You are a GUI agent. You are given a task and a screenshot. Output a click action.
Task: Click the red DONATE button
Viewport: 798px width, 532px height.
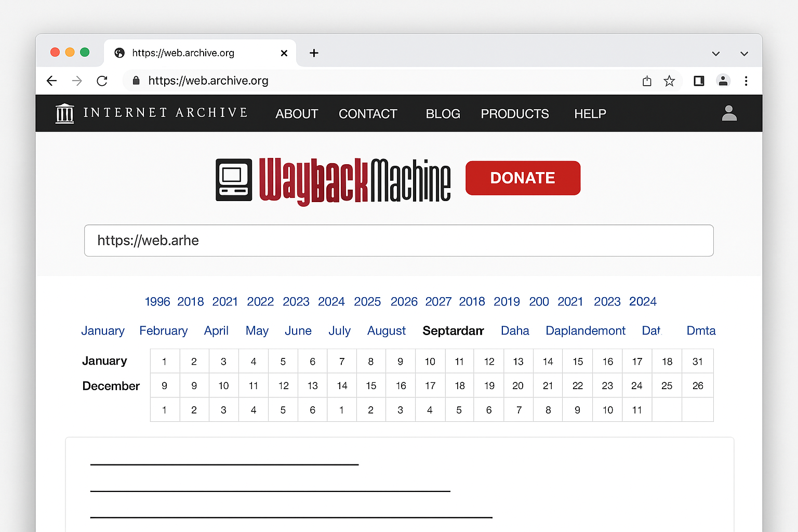click(x=523, y=178)
